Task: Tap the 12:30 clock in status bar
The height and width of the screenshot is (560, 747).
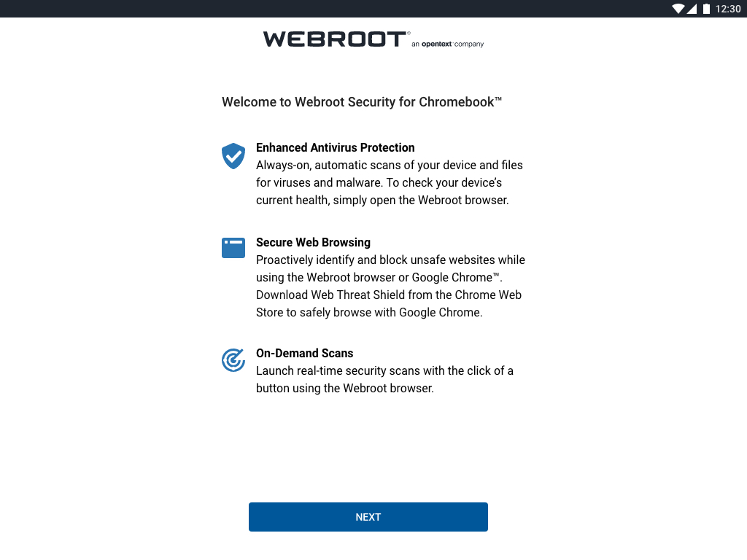Action: tap(728, 9)
